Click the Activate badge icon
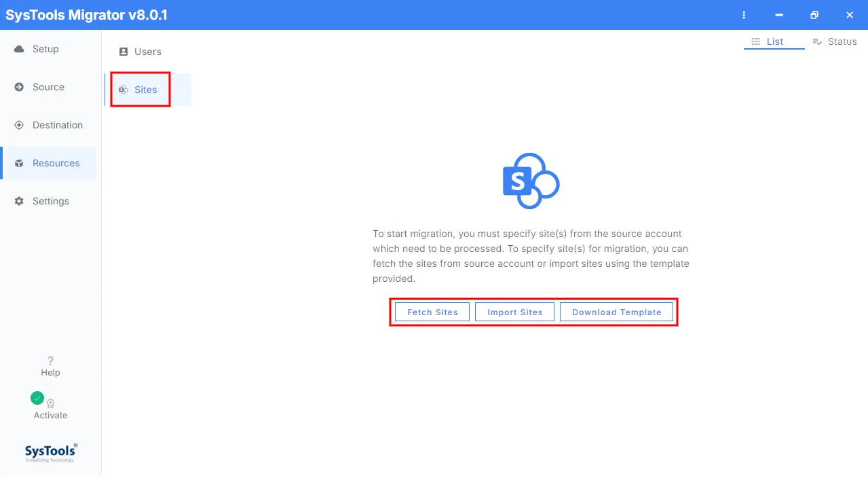The width and height of the screenshot is (868, 489). [50, 403]
